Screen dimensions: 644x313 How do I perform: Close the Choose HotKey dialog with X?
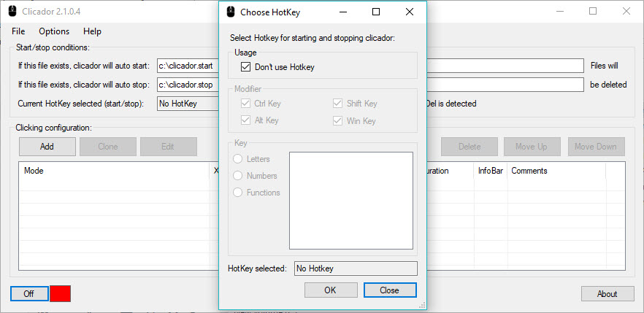(410, 12)
